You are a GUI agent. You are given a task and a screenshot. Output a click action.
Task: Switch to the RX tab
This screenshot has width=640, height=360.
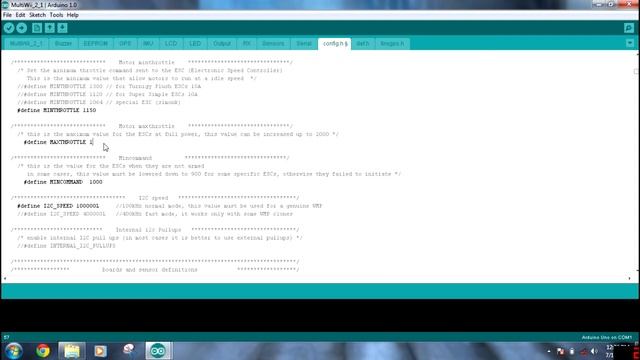[x=247, y=44]
